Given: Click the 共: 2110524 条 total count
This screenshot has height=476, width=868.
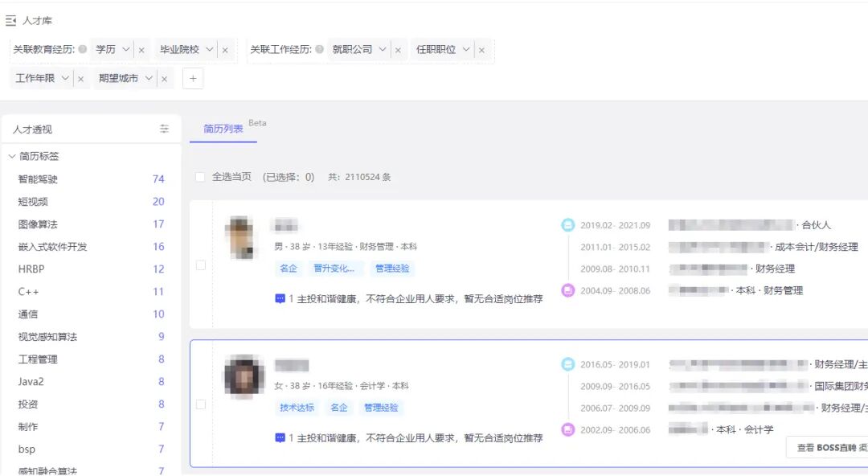Looking at the screenshot, I should point(359,178).
